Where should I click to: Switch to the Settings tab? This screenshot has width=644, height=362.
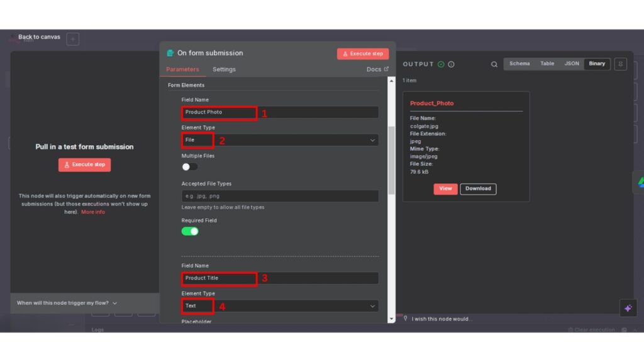click(x=224, y=69)
